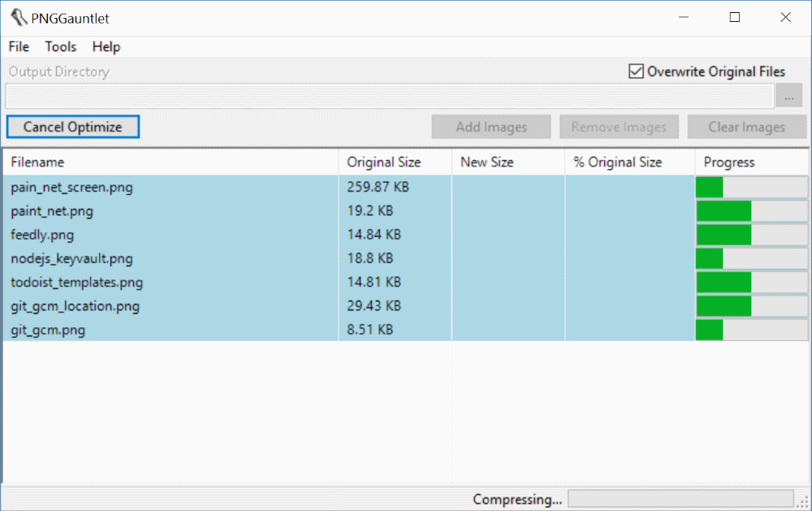The image size is (812, 511).
Task: Click the Cancel Optimize button
Action: [x=72, y=127]
